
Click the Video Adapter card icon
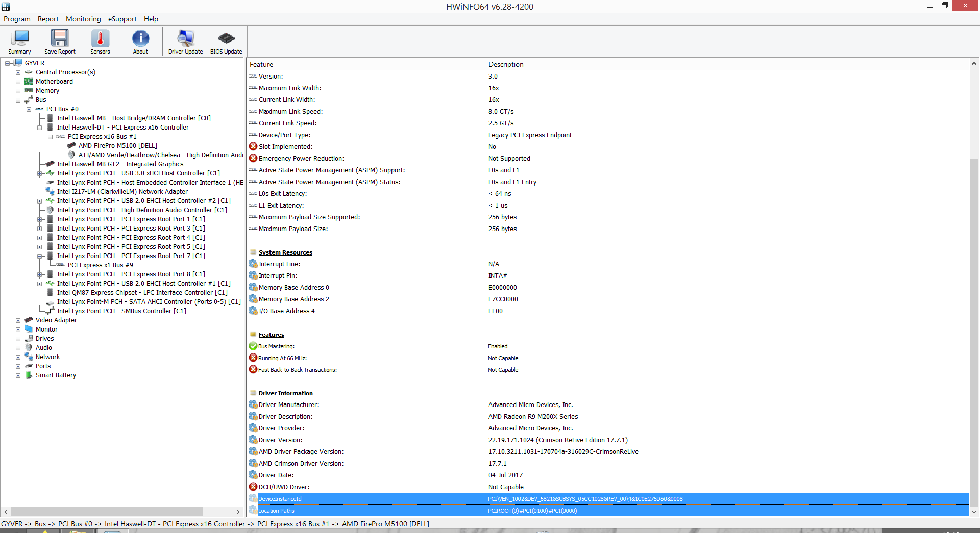(29, 320)
